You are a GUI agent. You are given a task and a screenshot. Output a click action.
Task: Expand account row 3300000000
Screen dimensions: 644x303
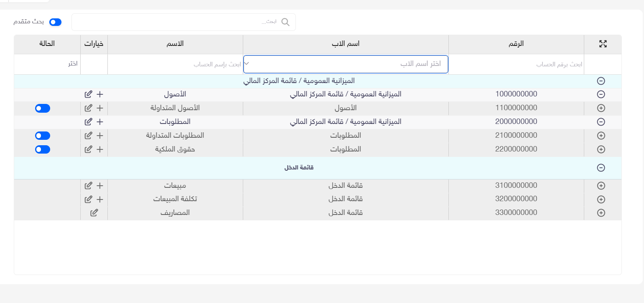pyautogui.click(x=601, y=213)
